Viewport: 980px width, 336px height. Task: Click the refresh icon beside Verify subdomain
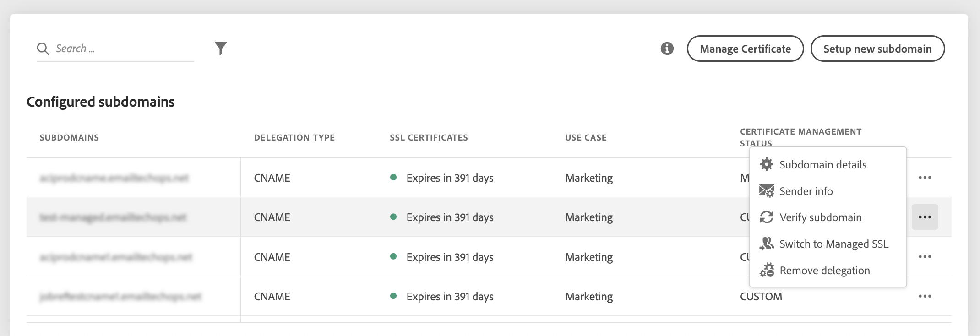click(767, 217)
